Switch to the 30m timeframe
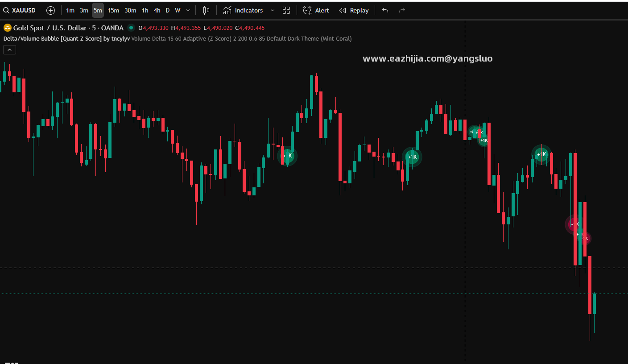 [130, 10]
